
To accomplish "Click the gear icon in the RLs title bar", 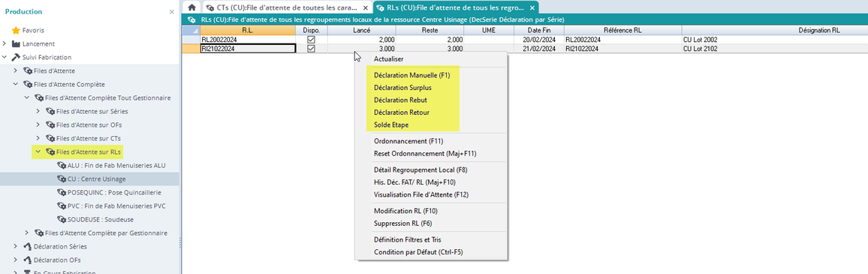I will pyautogui.click(x=191, y=20).
